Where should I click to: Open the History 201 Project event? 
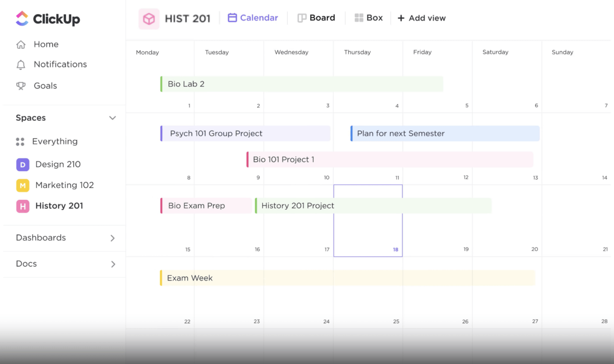(x=373, y=206)
